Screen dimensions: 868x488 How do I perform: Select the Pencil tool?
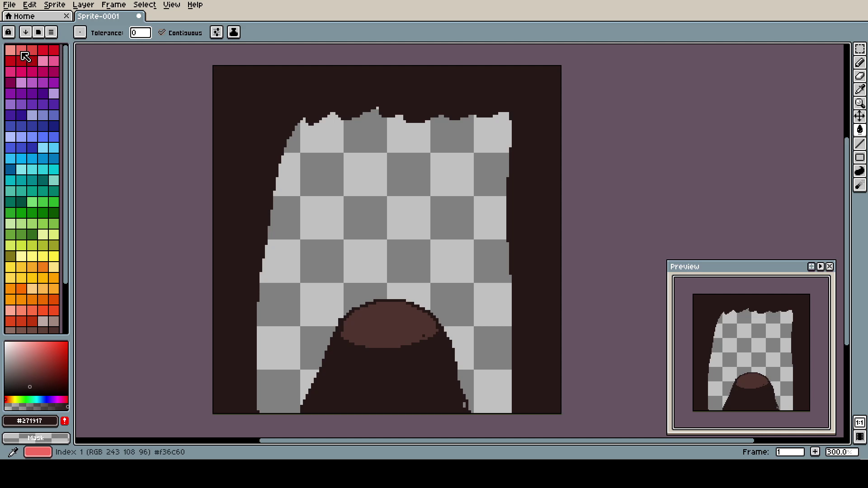coord(859,62)
